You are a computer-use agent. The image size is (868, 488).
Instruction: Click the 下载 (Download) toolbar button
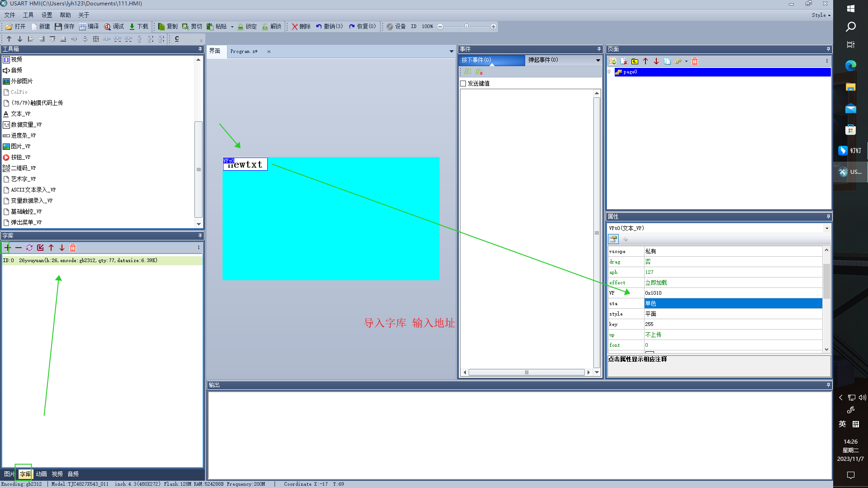coord(138,27)
